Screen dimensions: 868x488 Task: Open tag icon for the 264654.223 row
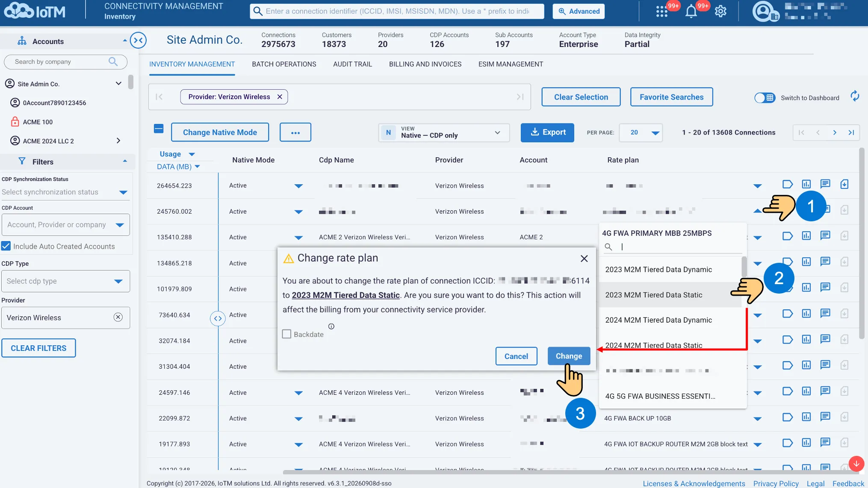coord(787,184)
